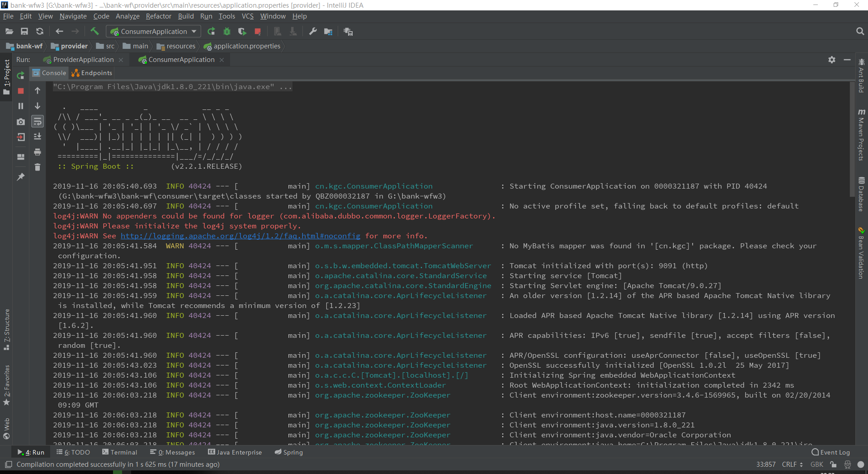Pause console output in Run panel
The height and width of the screenshot is (474, 868).
[20, 106]
